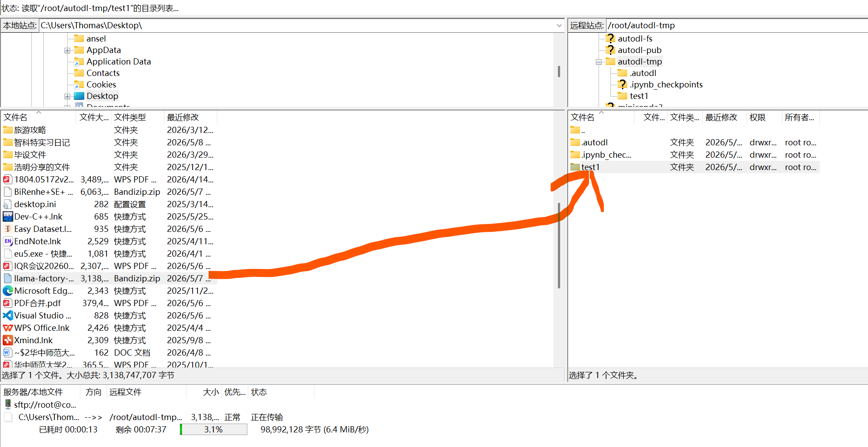Open the local site path dropdown
The height and width of the screenshot is (447, 868).
(559, 26)
